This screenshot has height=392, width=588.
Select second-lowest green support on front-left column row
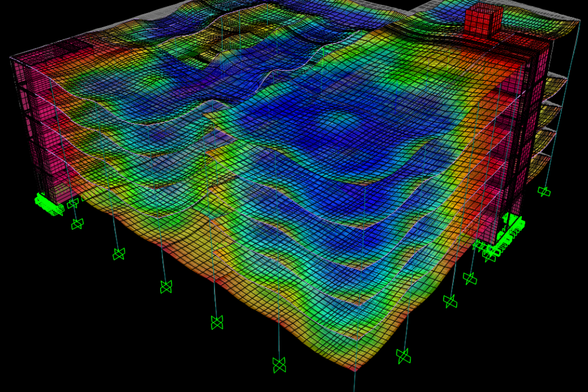217,323
